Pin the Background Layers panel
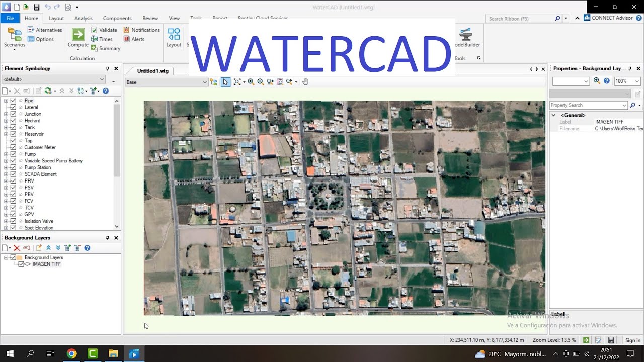Viewport: 644px width, 362px height. 107,238
